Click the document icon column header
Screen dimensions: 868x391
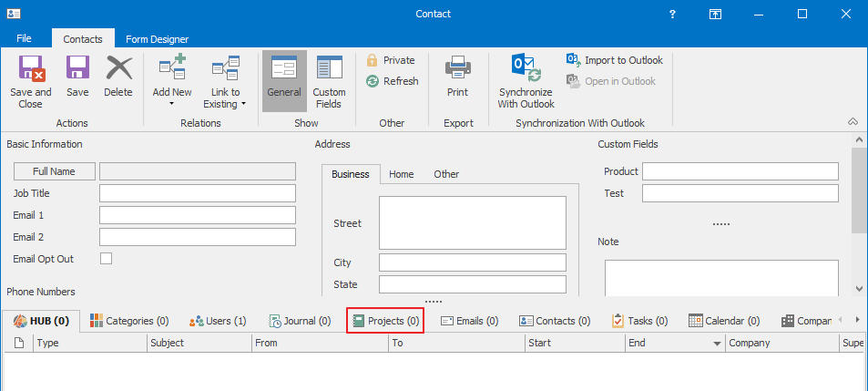[x=19, y=343]
